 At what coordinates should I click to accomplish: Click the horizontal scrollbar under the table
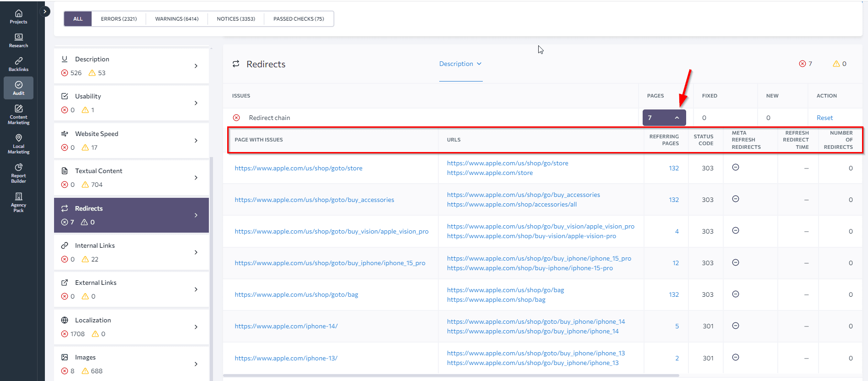(x=451, y=376)
